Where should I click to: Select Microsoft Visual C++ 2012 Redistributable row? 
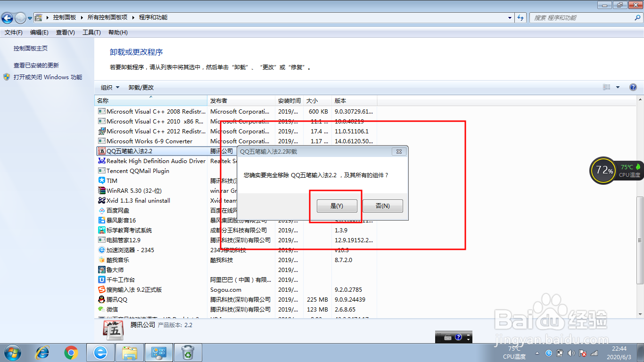click(236, 132)
